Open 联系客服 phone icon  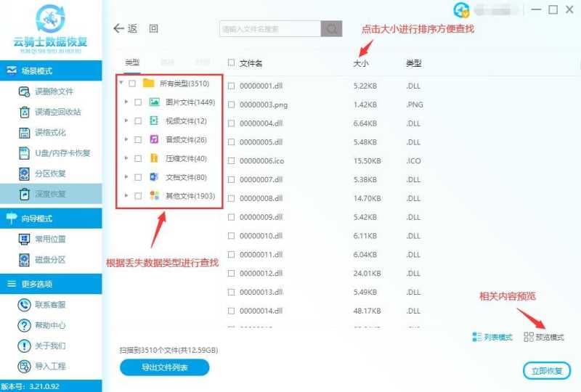tap(24, 305)
